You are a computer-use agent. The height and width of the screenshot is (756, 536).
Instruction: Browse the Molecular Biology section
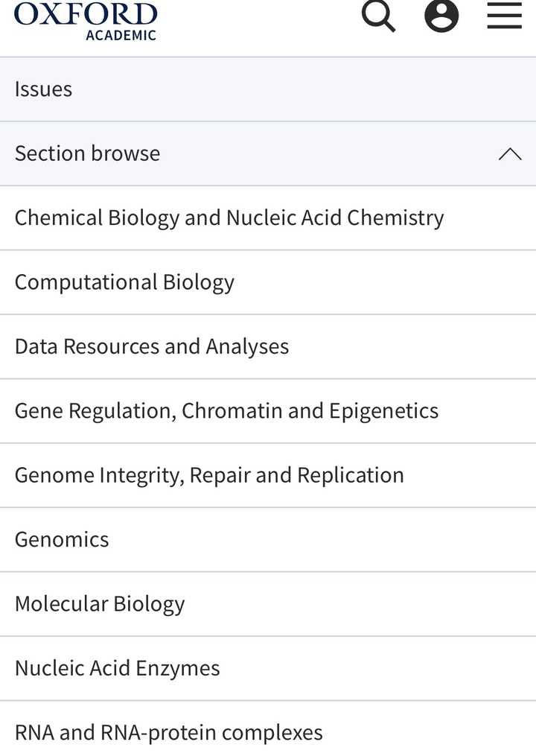(100, 603)
